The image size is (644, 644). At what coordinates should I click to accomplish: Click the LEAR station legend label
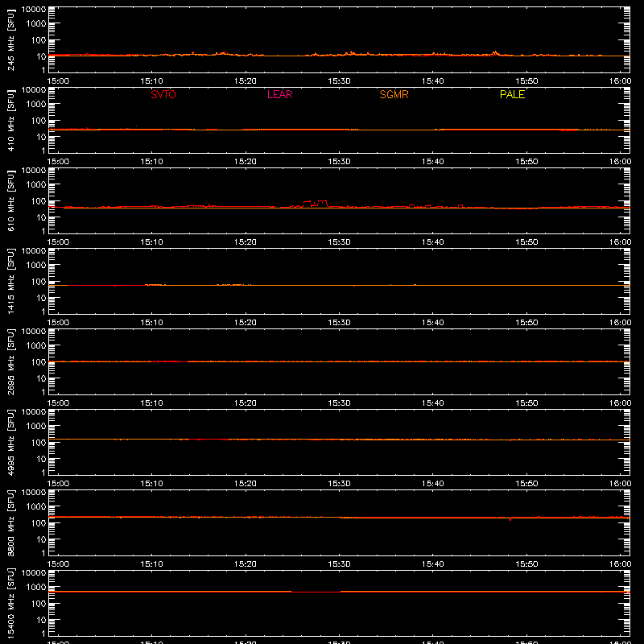[279, 94]
